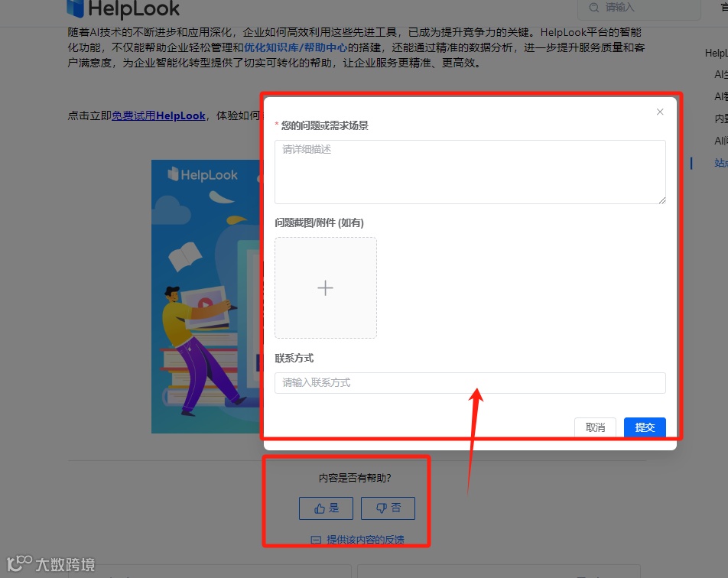Select the highlighted 站点 item in the sidebar

720,162
